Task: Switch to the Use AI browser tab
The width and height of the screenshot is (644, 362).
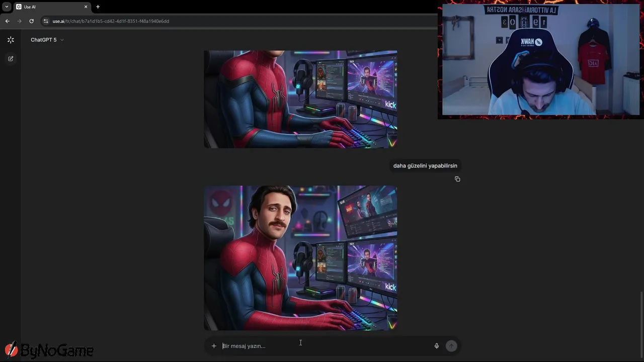Action: click(51, 7)
